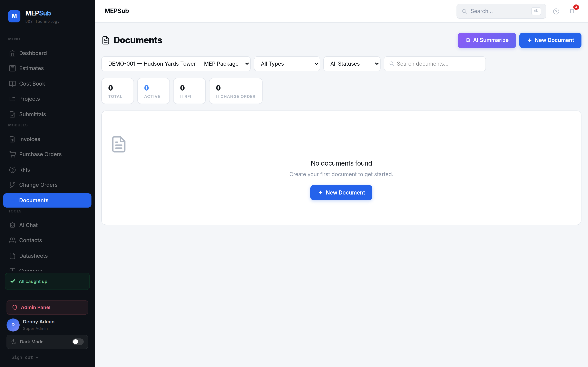The height and width of the screenshot is (367, 588).
Task: Open the Change Orders section
Action: 38,185
